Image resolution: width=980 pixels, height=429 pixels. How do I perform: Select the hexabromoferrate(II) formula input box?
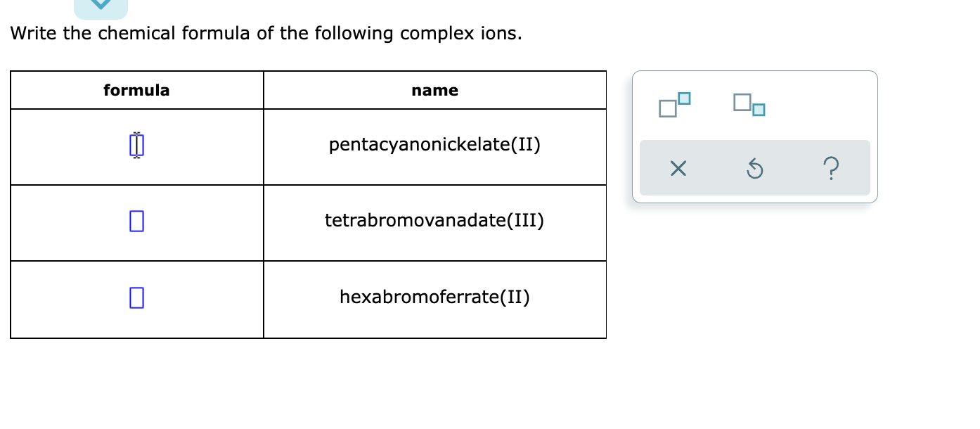pyautogui.click(x=136, y=297)
